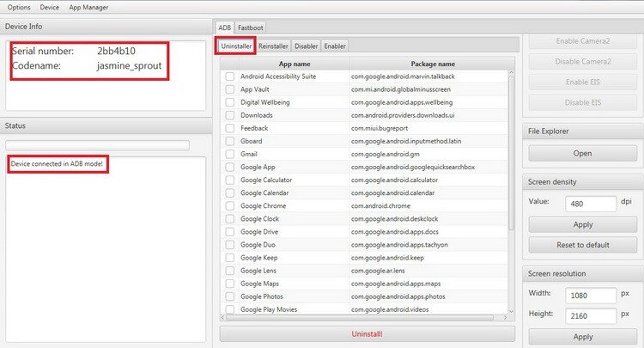Image resolution: width=644 pixels, height=348 pixels.
Task: Click the horizontal scrollbar thumb
Action: coord(360,318)
